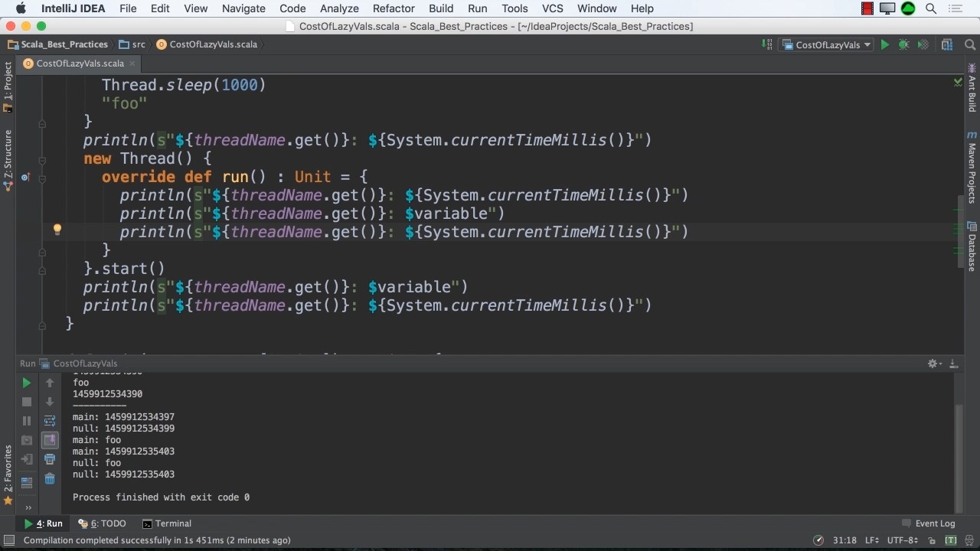Click Up the stack trace arrow

click(50, 383)
